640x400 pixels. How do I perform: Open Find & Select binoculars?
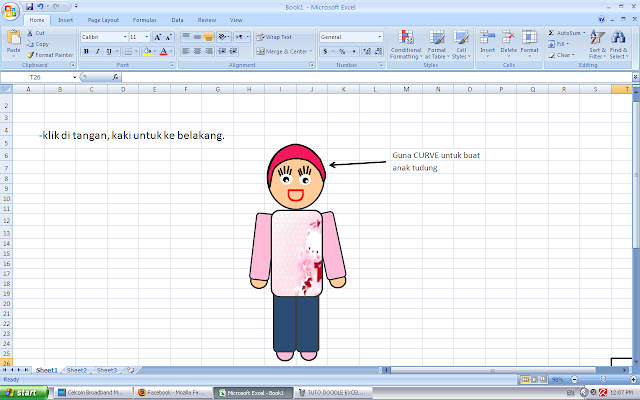click(618, 44)
